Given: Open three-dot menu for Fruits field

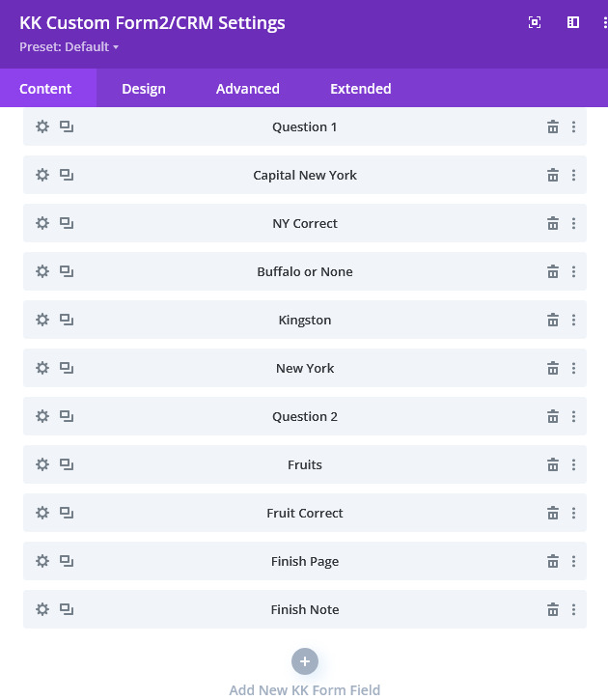Looking at the screenshot, I should (573, 464).
